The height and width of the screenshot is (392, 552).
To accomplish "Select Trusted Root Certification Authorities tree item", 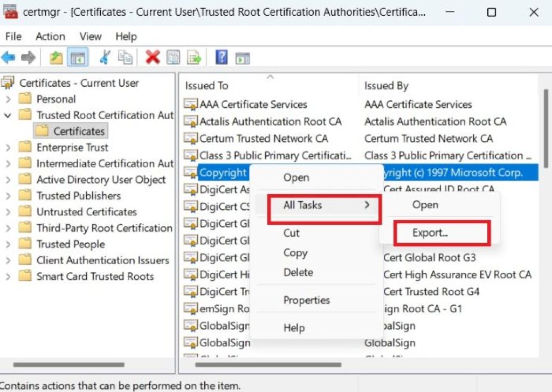I will point(105,115).
